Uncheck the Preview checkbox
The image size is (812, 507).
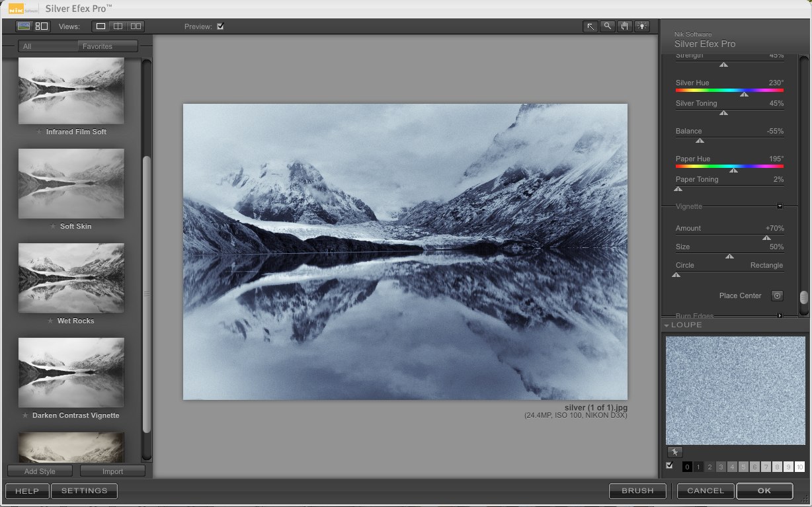pos(220,26)
